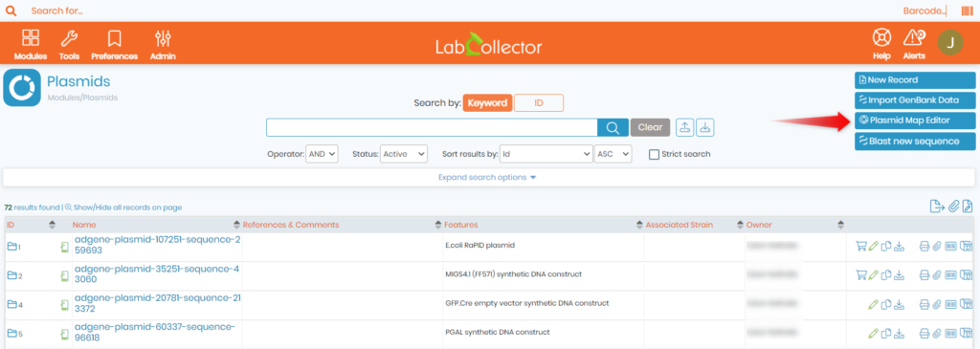Screen dimensions: 980x349
Task: Sort by the Name column arrows
Action: pyautogui.click(x=237, y=225)
